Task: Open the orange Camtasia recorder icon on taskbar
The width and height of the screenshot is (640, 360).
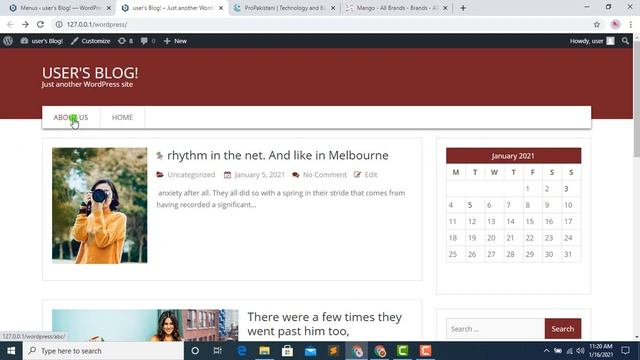Action: point(425,351)
